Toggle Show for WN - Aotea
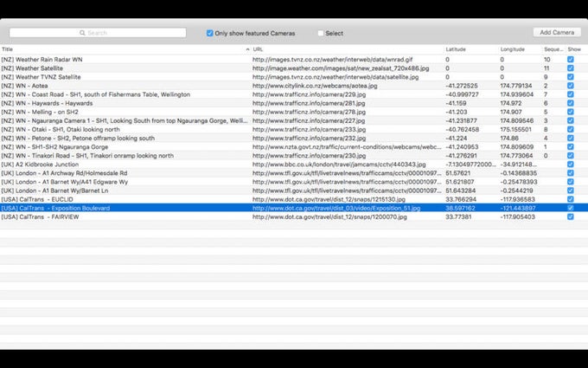The image size is (588, 368). [x=571, y=86]
